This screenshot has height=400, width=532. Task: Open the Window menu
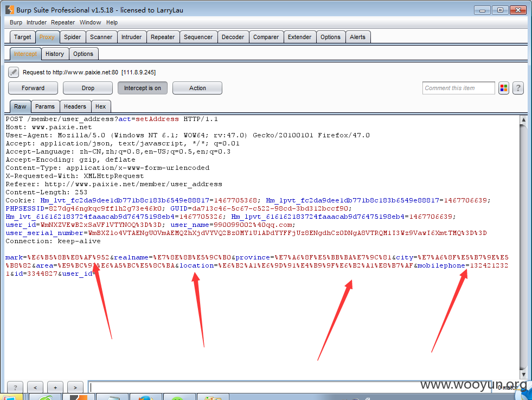click(x=90, y=22)
